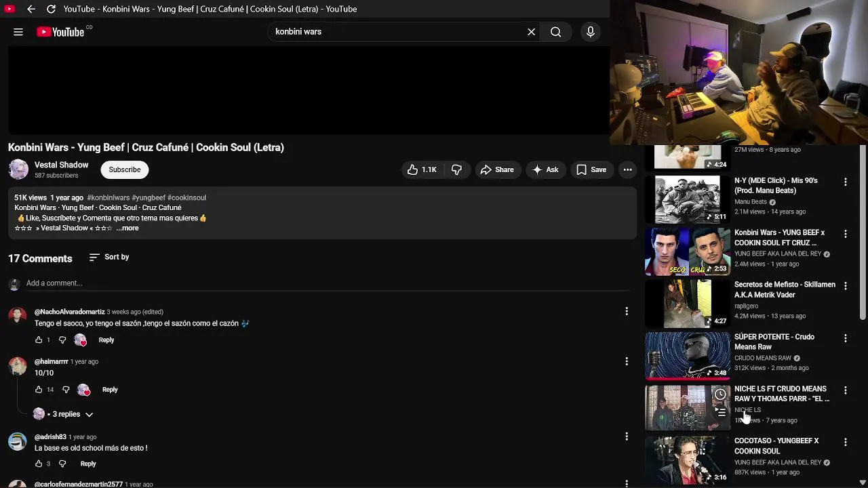
Task: Dislike adrish83's comment
Action: 62,464
